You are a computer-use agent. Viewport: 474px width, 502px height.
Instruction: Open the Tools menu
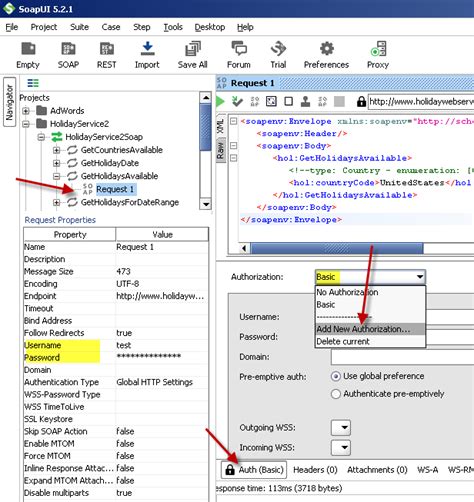pos(173,27)
